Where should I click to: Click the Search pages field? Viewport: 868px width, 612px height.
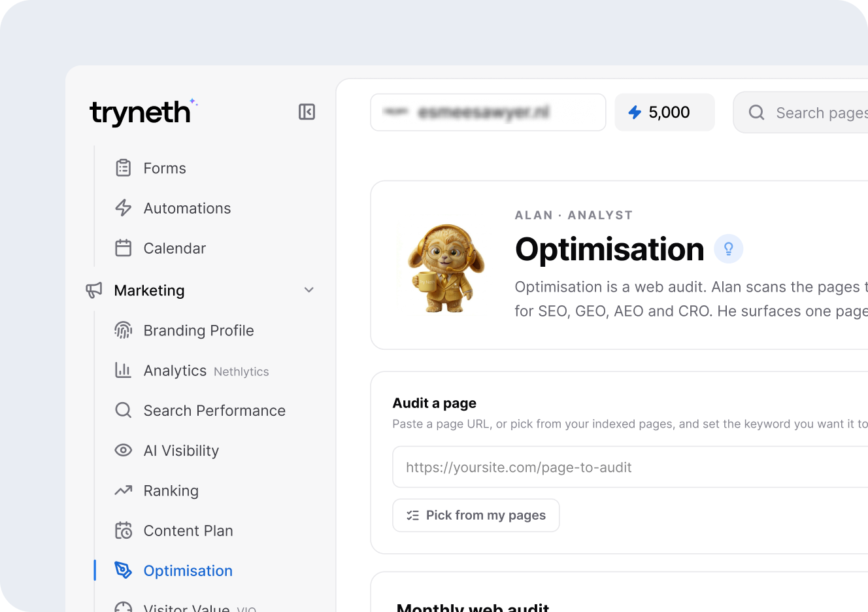(x=801, y=112)
